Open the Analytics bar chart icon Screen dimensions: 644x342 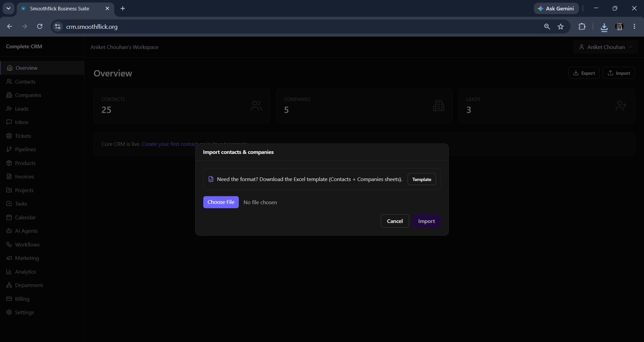pos(9,272)
